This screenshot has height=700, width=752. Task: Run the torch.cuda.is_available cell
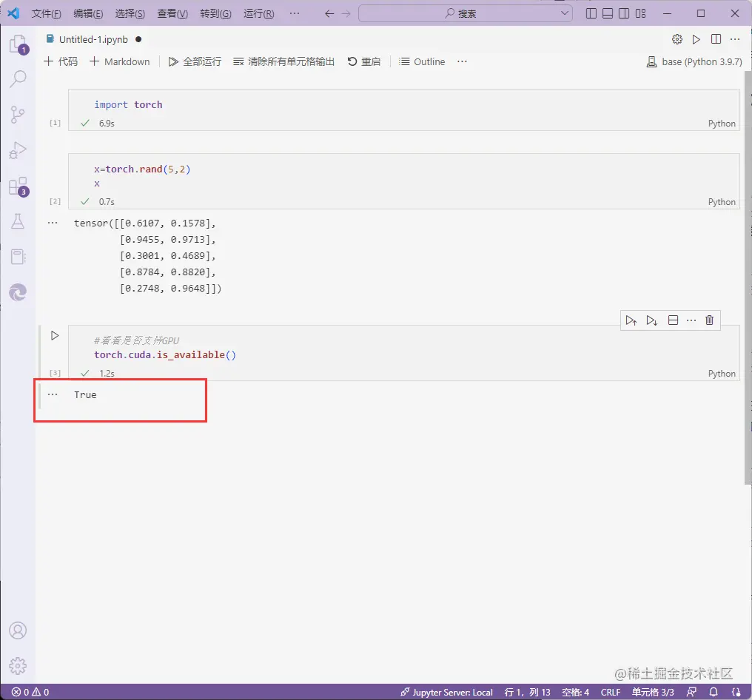[55, 336]
